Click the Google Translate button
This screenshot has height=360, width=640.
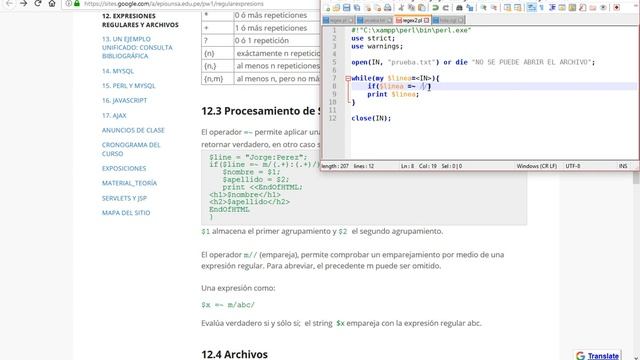(x=598, y=356)
